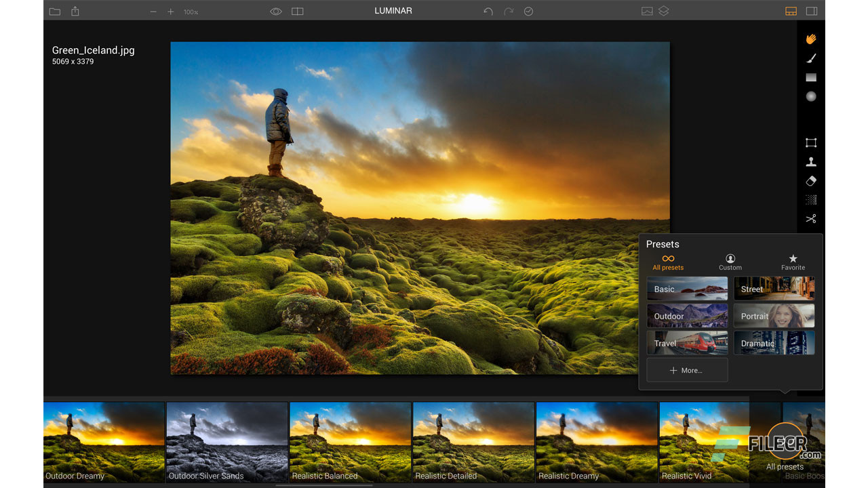Select the Clone stamp tool
The image size is (868, 488).
(x=811, y=162)
